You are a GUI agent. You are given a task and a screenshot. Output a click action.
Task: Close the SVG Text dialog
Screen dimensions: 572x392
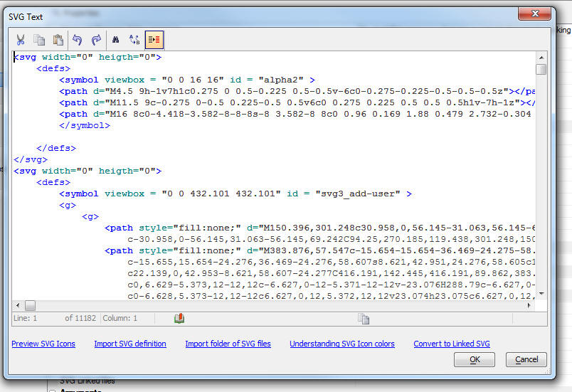coord(535,14)
